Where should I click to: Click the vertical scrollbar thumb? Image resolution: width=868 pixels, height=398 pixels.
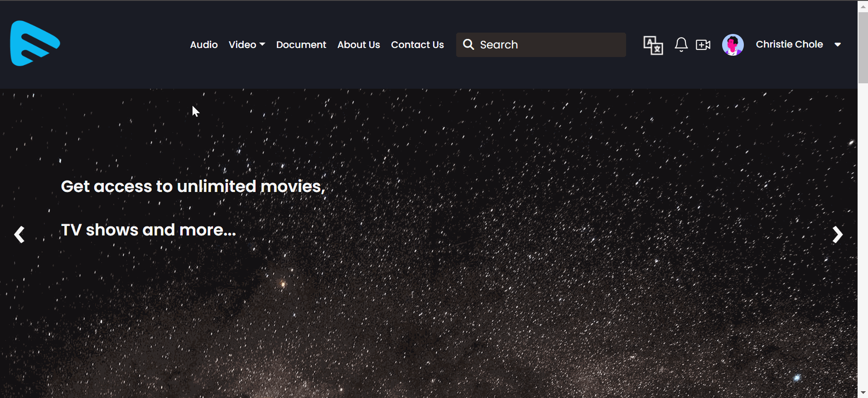pos(863,48)
